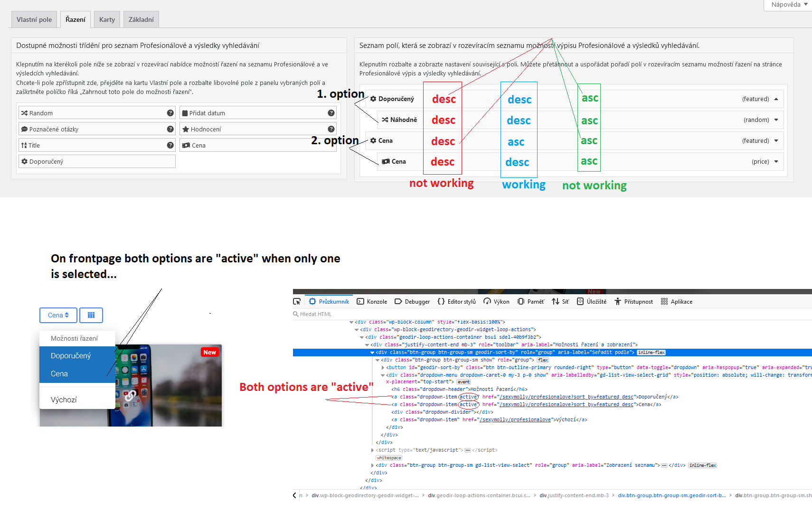
Task: Open the Cena sort dropdown button
Action: click(58, 315)
